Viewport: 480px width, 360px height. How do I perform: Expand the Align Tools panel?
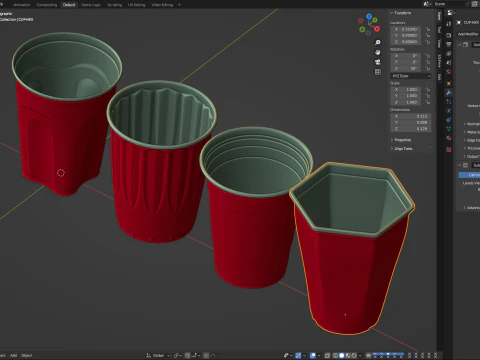402,149
